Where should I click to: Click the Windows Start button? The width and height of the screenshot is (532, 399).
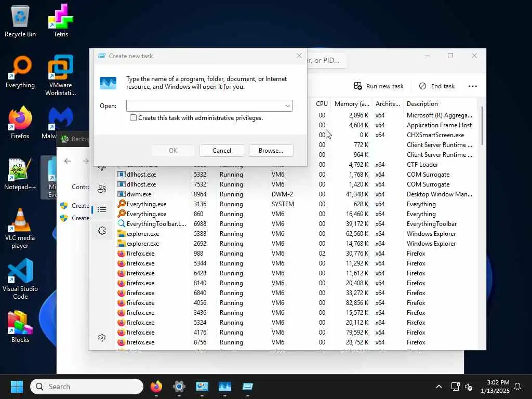point(17,387)
